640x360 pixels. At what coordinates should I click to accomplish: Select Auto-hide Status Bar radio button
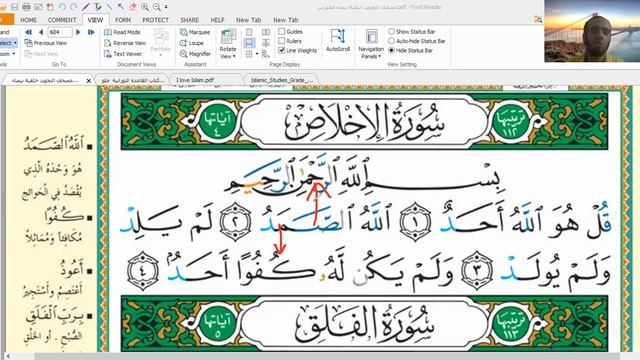pyautogui.click(x=391, y=41)
